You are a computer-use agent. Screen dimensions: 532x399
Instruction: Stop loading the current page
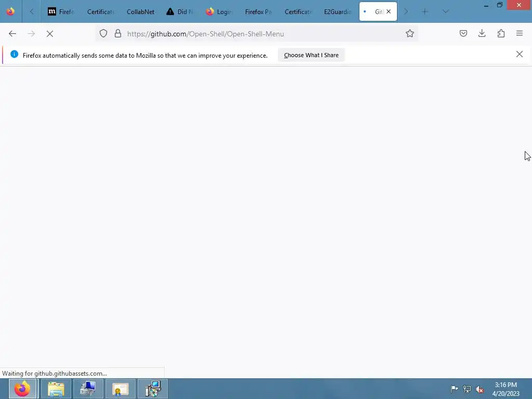click(50, 34)
